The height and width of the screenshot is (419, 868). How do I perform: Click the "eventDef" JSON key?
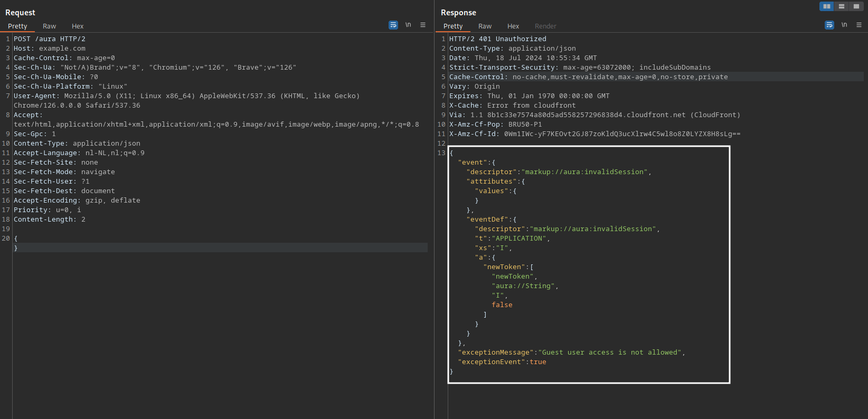coord(487,220)
